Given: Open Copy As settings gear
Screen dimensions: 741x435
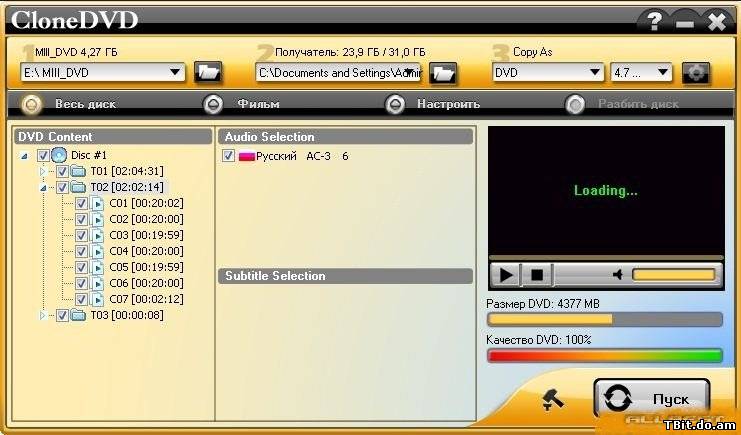Looking at the screenshot, I should click(696, 73).
